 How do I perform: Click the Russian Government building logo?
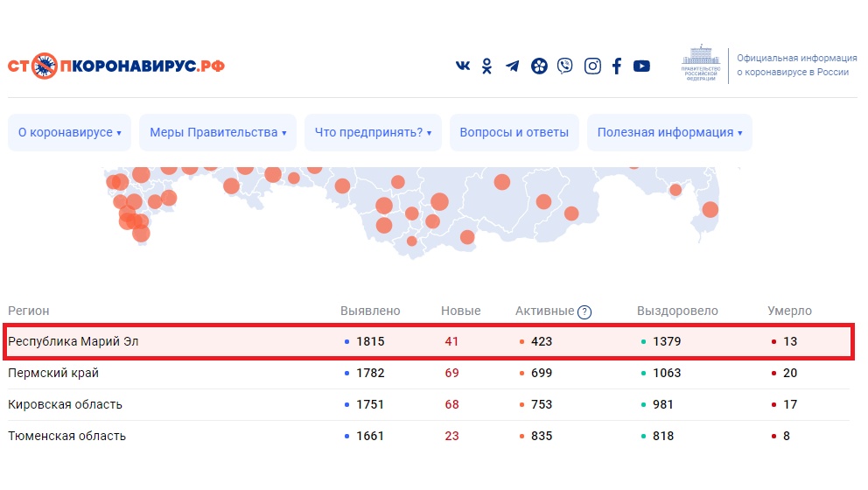700,63
